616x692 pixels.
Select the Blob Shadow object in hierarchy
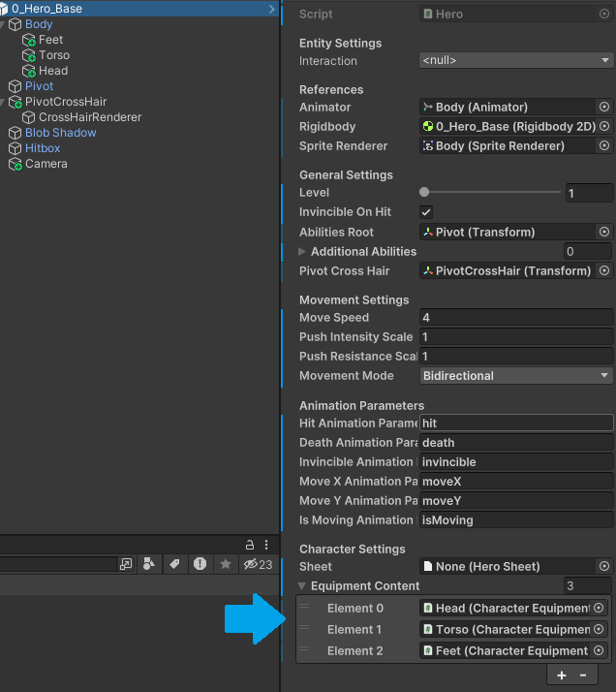(x=60, y=133)
